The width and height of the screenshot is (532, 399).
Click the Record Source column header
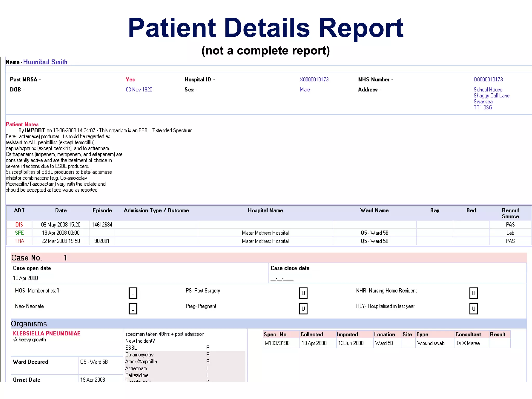pos(510,213)
